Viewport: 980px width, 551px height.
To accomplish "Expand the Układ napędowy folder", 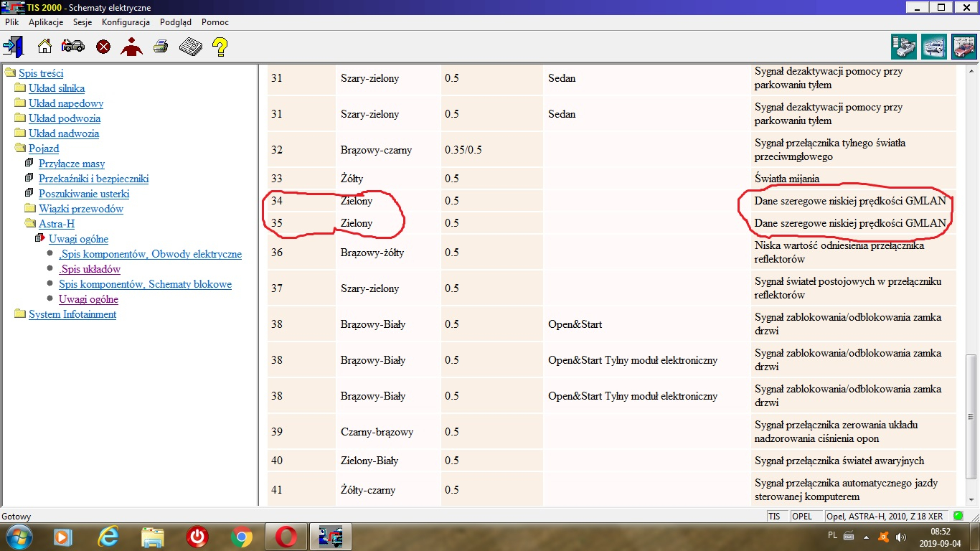I will [x=20, y=103].
